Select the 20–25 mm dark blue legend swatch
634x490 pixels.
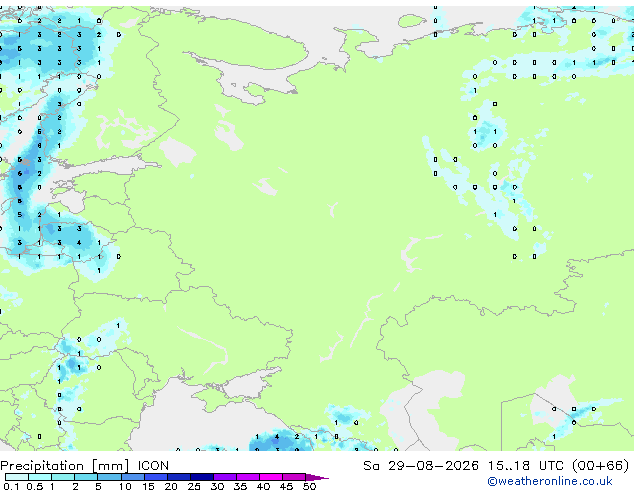coord(179,477)
